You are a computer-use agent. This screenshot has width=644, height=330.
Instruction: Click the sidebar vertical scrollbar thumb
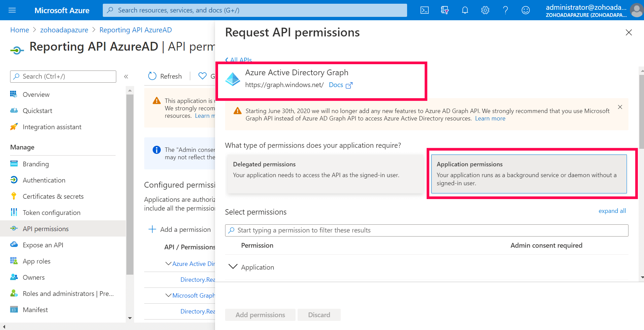tap(130, 184)
